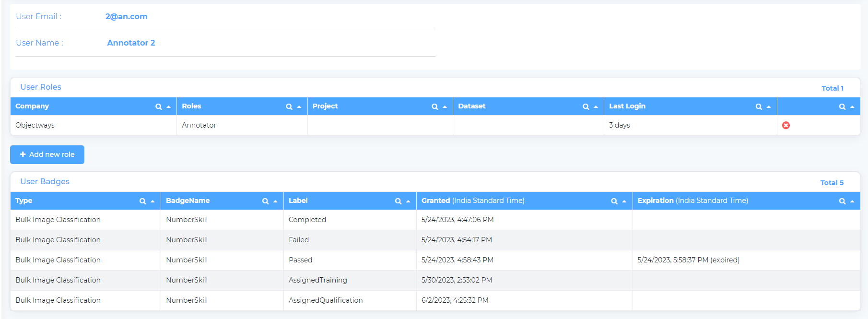Sort the Roles column
The image size is (868, 319).
coord(299,106)
